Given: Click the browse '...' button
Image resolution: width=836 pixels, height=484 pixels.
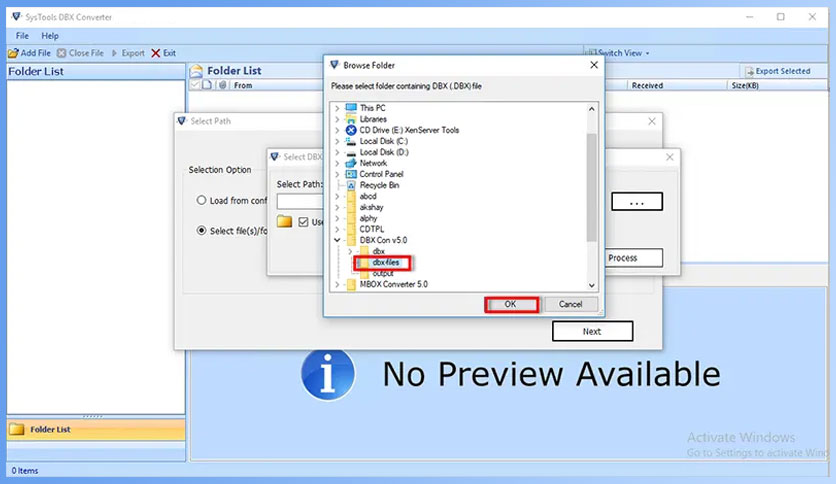Looking at the screenshot, I should (637, 201).
